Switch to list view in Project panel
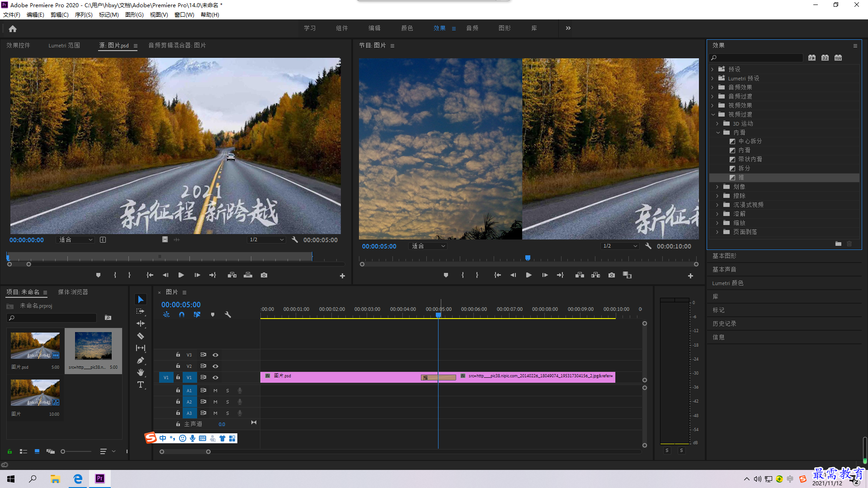 (24, 451)
